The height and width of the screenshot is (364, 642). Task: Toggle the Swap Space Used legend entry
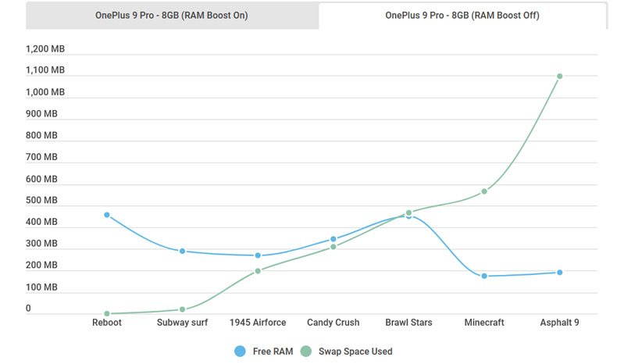[x=347, y=352]
